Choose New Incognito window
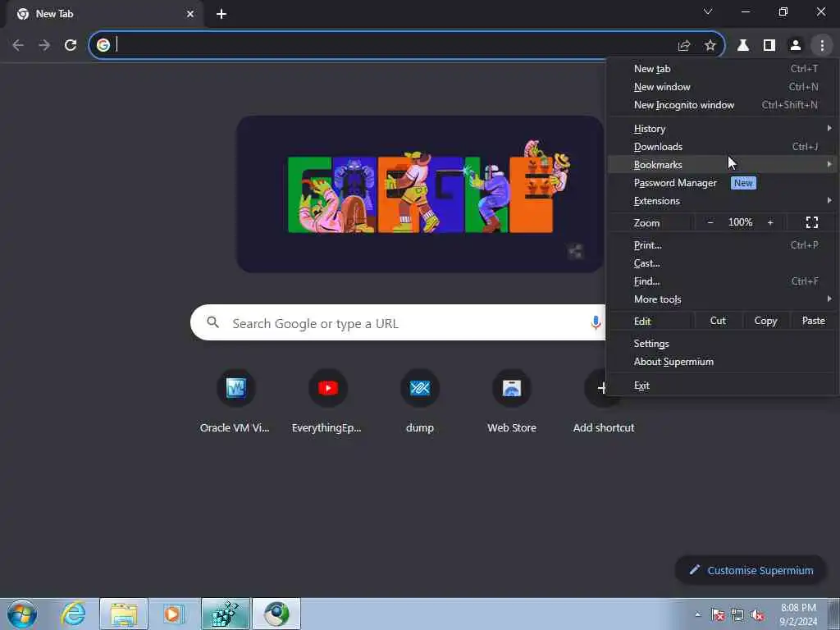The height and width of the screenshot is (630, 840). click(723, 105)
